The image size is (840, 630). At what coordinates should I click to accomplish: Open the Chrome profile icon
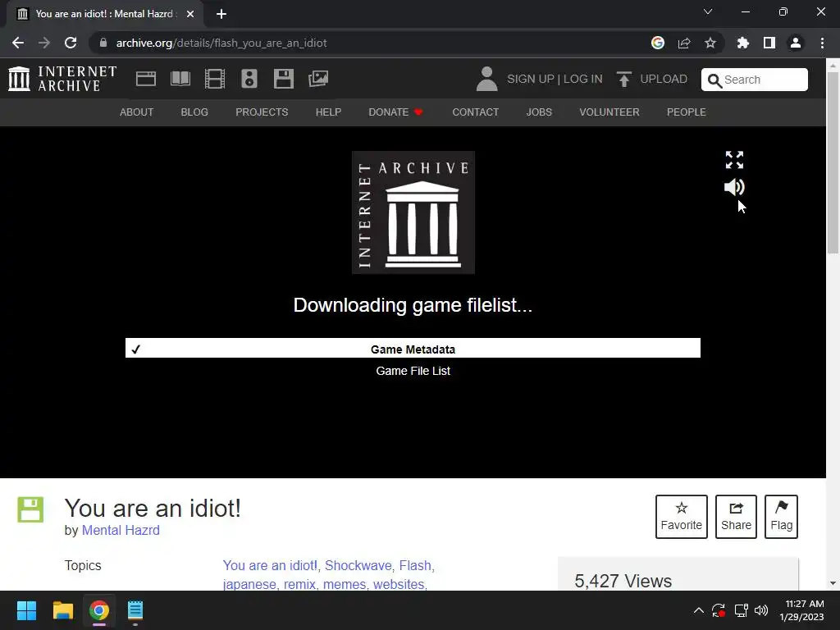(796, 43)
